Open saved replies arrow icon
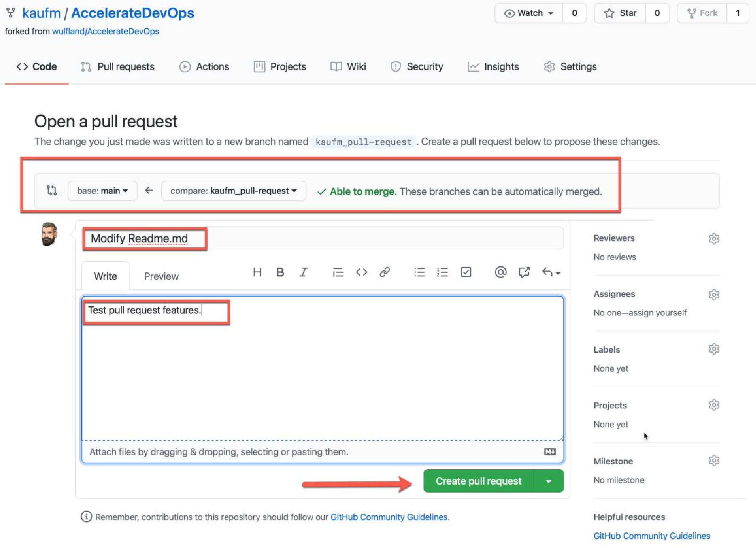The width and height of the screenshot is (756, 548). (551, 272)
